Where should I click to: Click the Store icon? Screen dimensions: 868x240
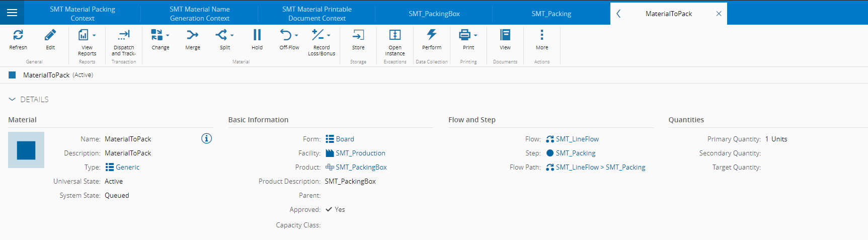coord(358,35)
